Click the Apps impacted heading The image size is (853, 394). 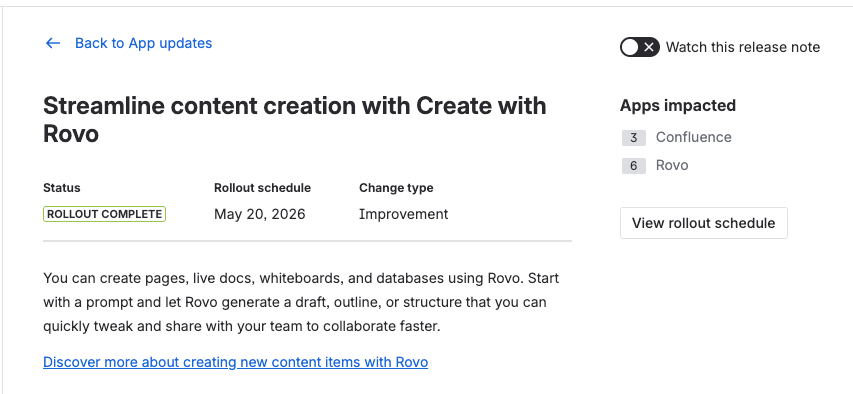pyautogui.click(x=678, y=105)
